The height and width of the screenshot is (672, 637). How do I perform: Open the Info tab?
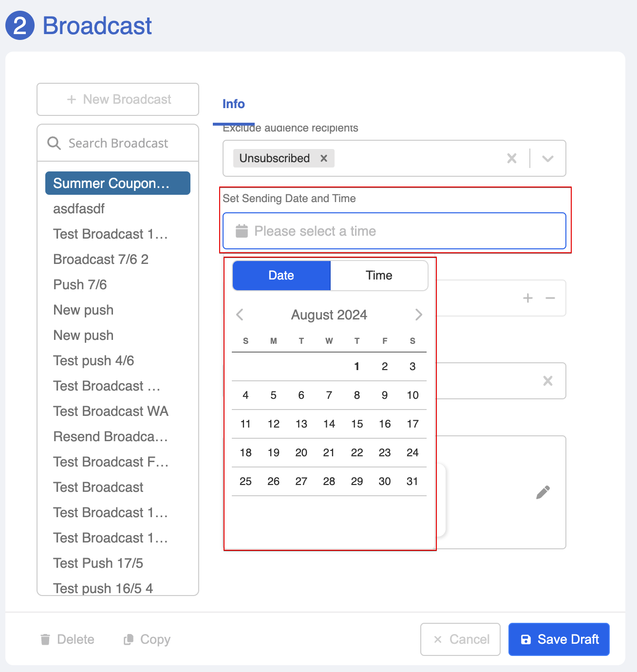(x=233, y=104)
